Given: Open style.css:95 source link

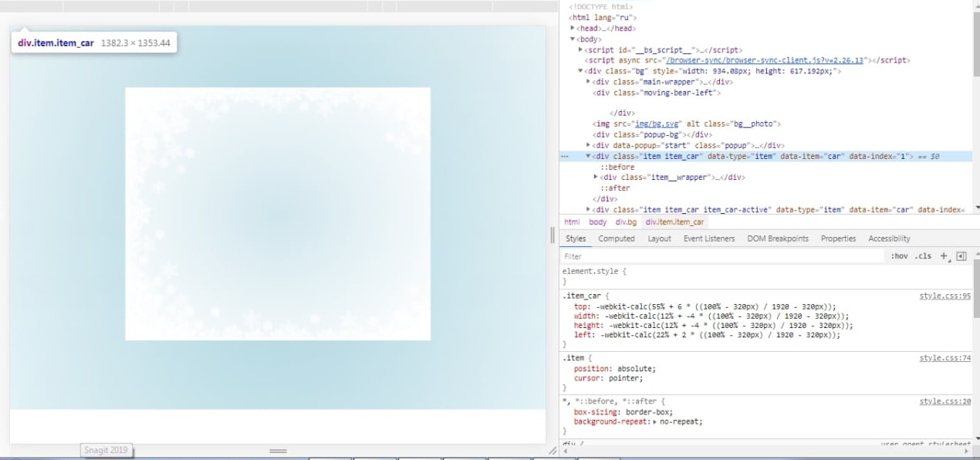Looking at the screenshot, I should click(x=945, y=296).
